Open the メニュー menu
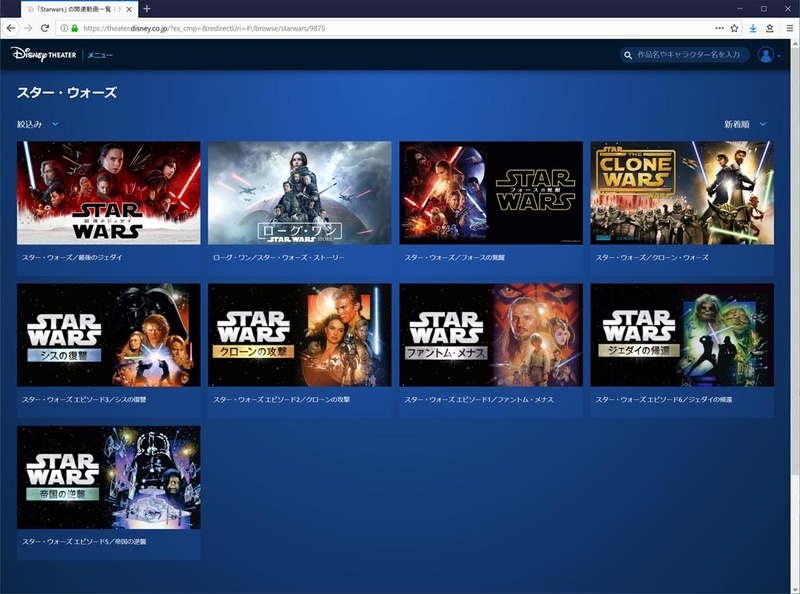Image resolution: width=800 pixels, height=594 pixels. [x=99, y=55]
